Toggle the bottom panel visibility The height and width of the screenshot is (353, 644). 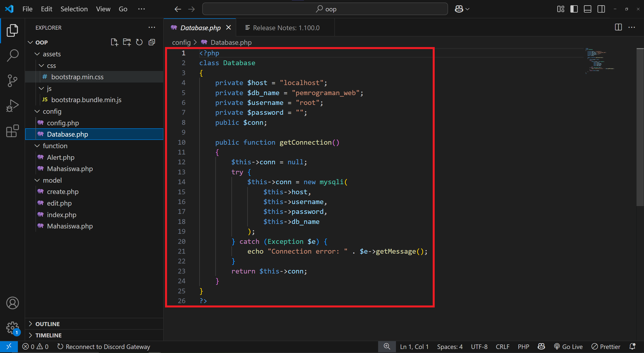[x=587, y=9]
